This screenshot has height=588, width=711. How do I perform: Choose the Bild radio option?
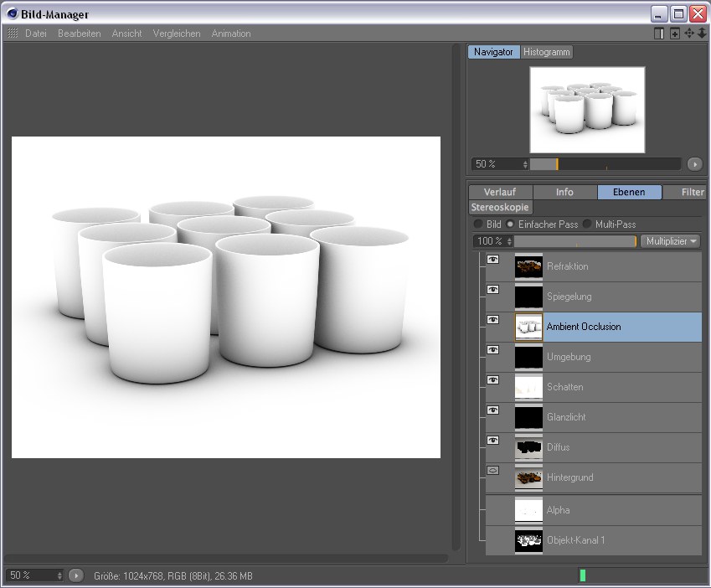pyautogui.click(x=478, y=224)
